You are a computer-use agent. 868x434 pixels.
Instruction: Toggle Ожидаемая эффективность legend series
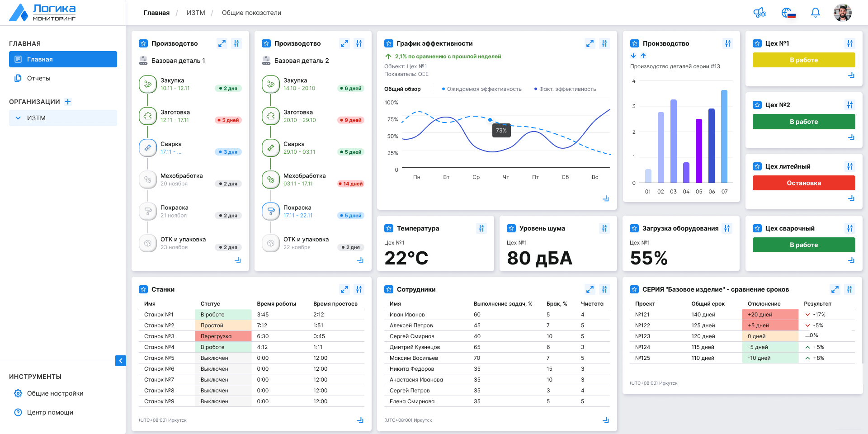tap(481, 89)
